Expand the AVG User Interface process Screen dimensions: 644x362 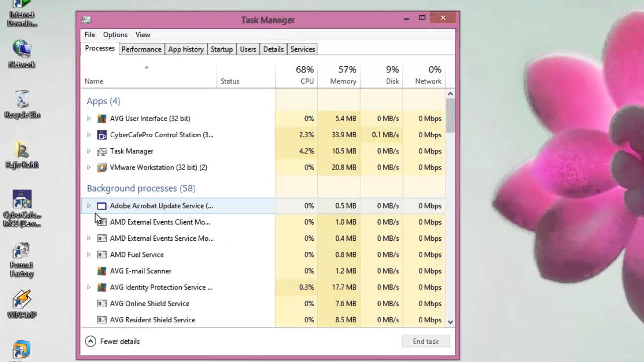coord(89,119)
